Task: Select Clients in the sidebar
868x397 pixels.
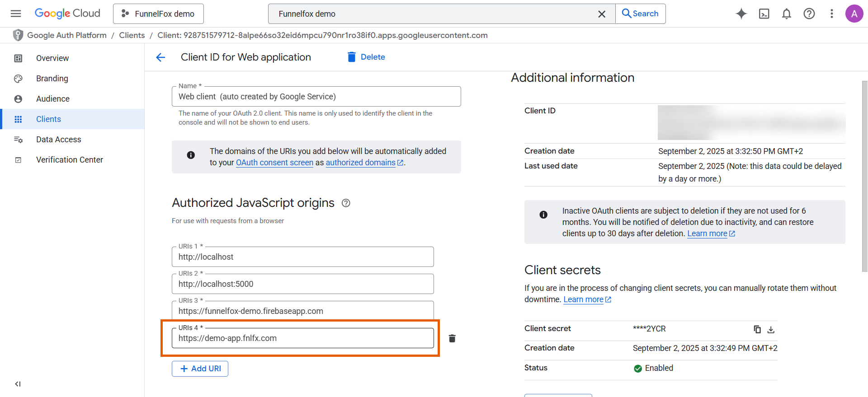Action: click(72, 119)
